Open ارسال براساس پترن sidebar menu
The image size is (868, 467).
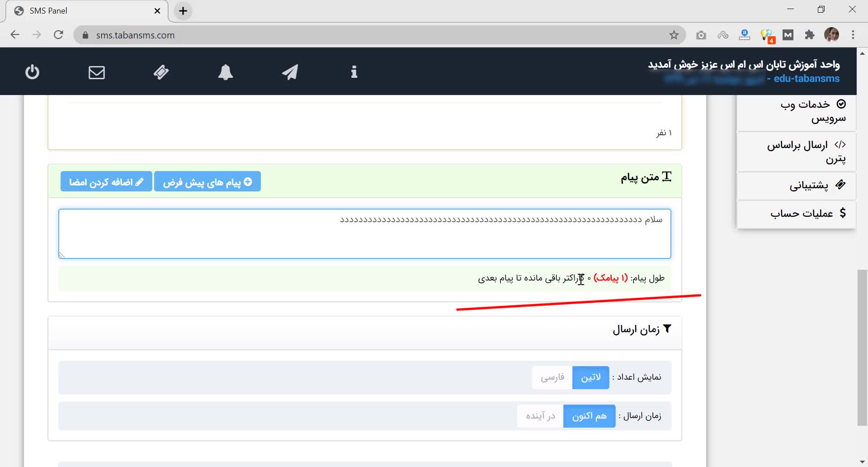point(796,152)
